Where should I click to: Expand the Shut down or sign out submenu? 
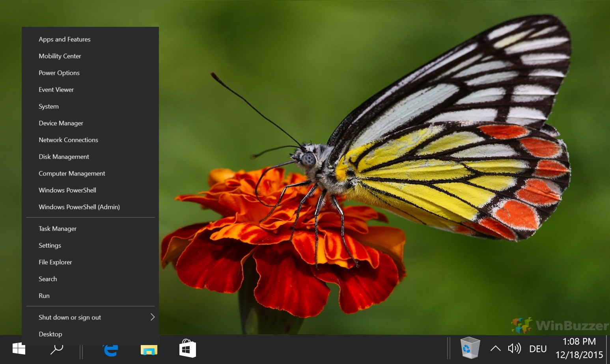pos(70,317)
